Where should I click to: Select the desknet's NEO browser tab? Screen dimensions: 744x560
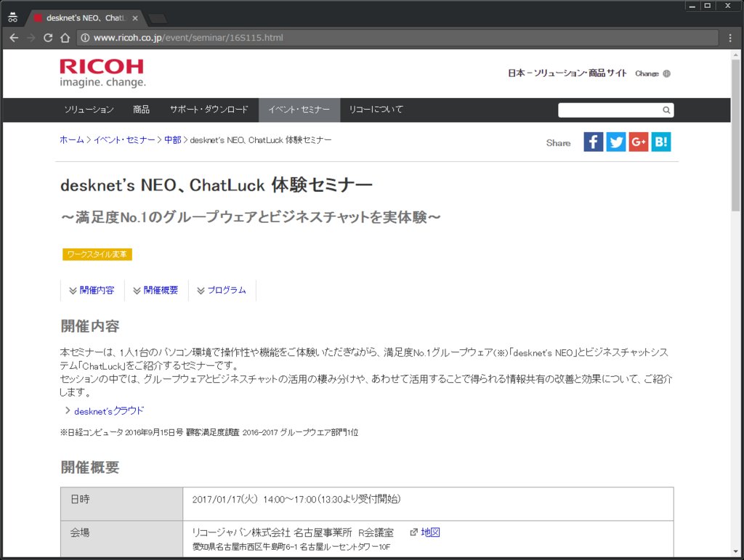pos(86,18)
